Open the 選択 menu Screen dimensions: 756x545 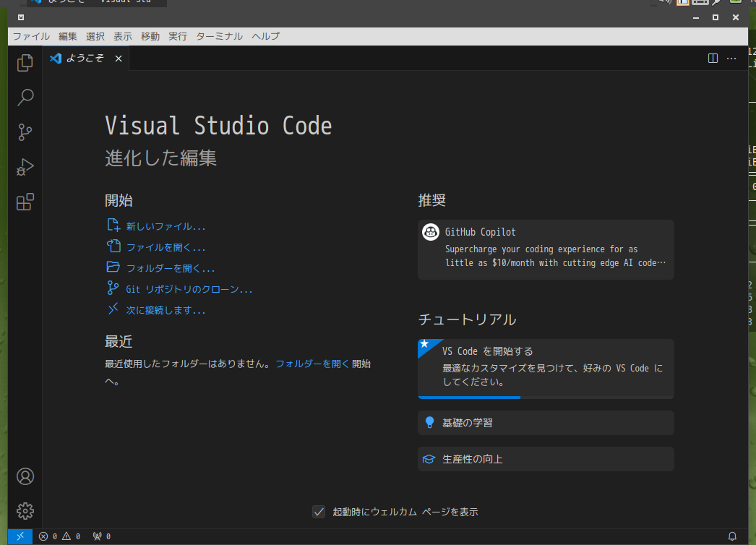[95, 37]
